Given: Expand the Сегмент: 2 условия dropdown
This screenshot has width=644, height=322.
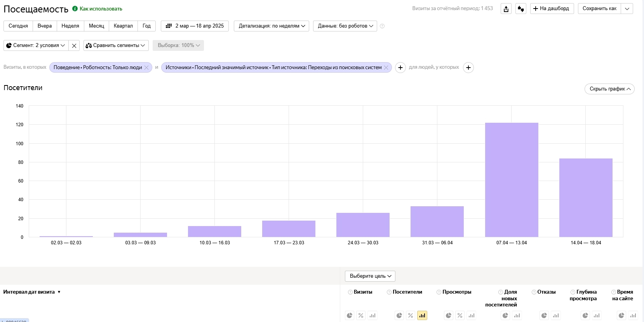Looking at the screenshot, I should pyautogui.click(x=36, y=45).
